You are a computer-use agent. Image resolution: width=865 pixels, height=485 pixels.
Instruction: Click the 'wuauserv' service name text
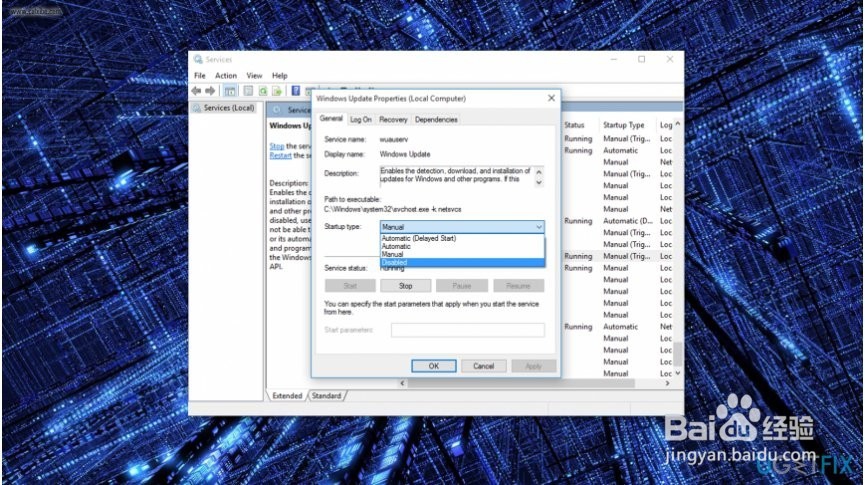pyautogui.click(x=393, y=140)
